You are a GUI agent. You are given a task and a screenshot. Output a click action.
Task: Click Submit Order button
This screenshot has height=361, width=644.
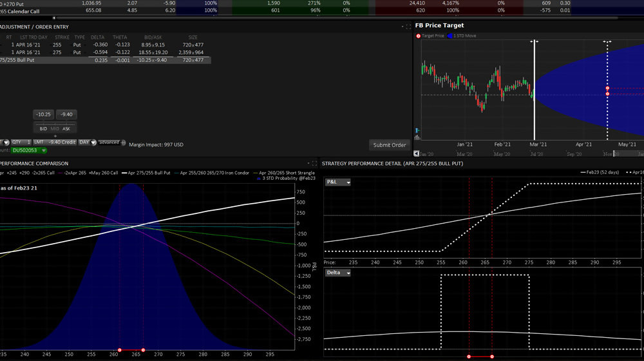pyautogui.click(x=390, y=145)
